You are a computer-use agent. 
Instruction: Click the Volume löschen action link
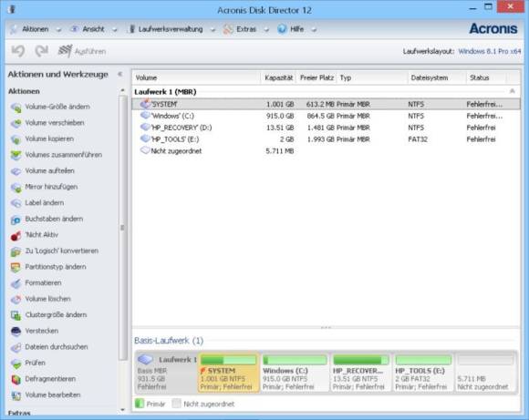pyautogui.click(x=48, y=299)
